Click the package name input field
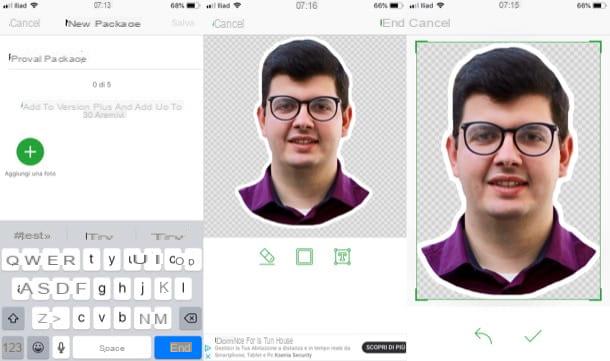Image resolution: width=610 pixels, height=361 pixels. tap(104, 59)
